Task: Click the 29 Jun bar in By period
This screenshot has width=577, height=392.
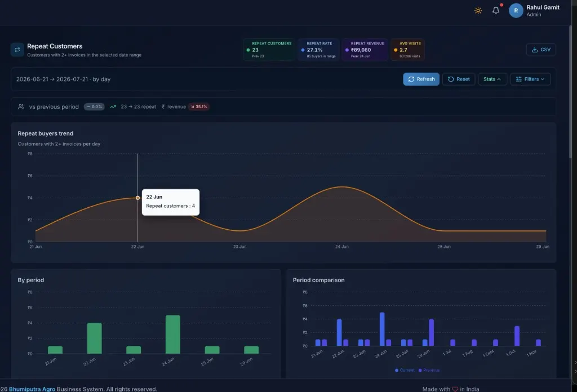Action: tap(251, 350)
